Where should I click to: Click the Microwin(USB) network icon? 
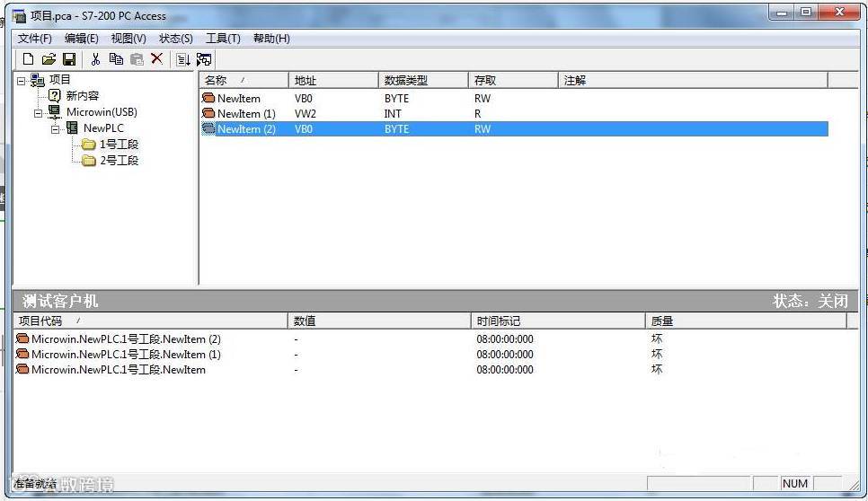click(54, 111)
